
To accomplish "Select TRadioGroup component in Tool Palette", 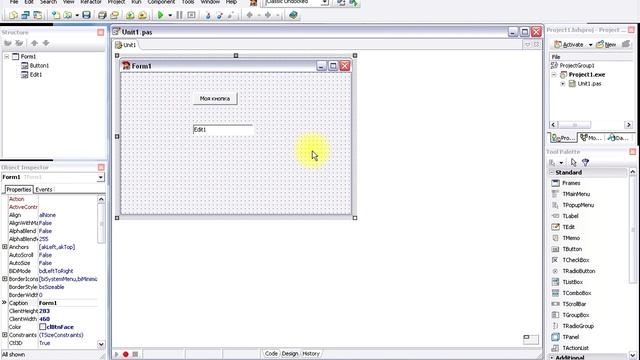I will [x=578, y=326].
